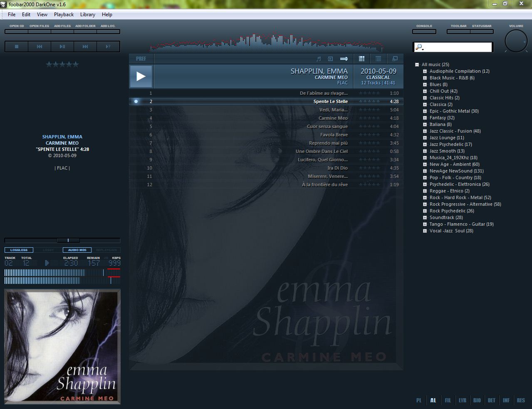Switch to the PL panel tab
Screen dimensions: 532x409
point(419,400)
